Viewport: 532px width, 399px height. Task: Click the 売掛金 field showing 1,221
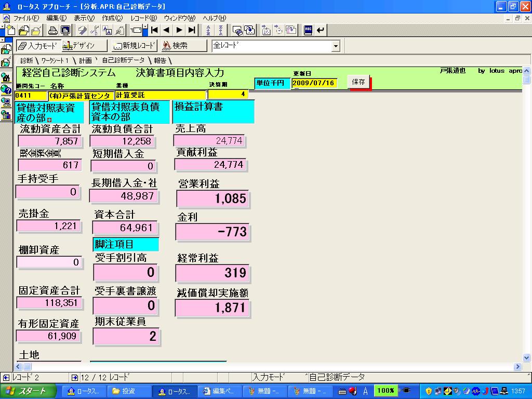tap(49, 225)
